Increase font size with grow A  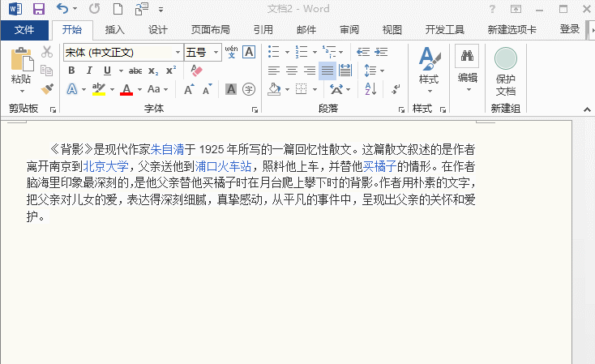coord(189,89)
